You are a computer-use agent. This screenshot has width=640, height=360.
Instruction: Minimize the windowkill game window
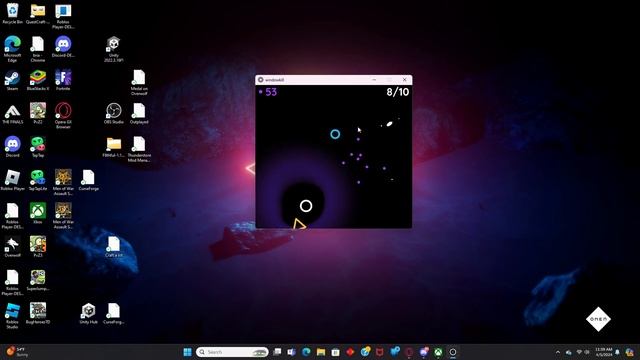(x=374, y=80)
